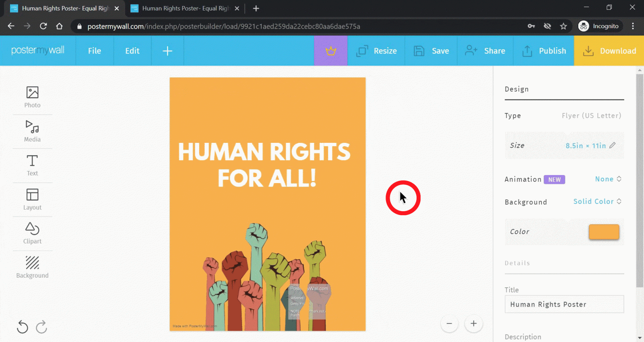Open the Background Solid Color dropdown
Viewport: 644px width, 342px height.
[597, 201]
